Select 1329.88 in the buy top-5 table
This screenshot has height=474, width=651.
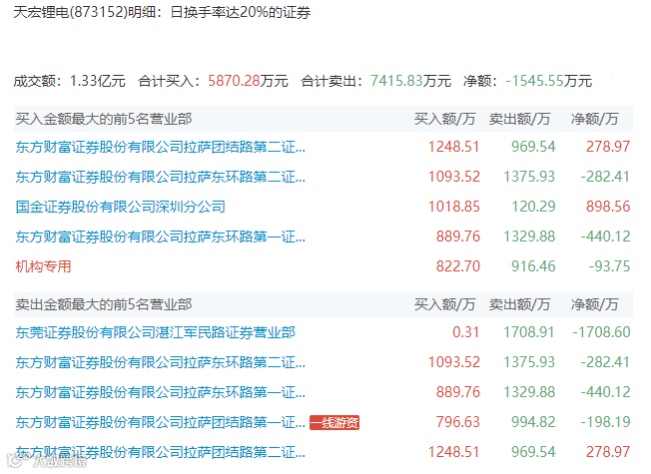(x=529, y=237)
